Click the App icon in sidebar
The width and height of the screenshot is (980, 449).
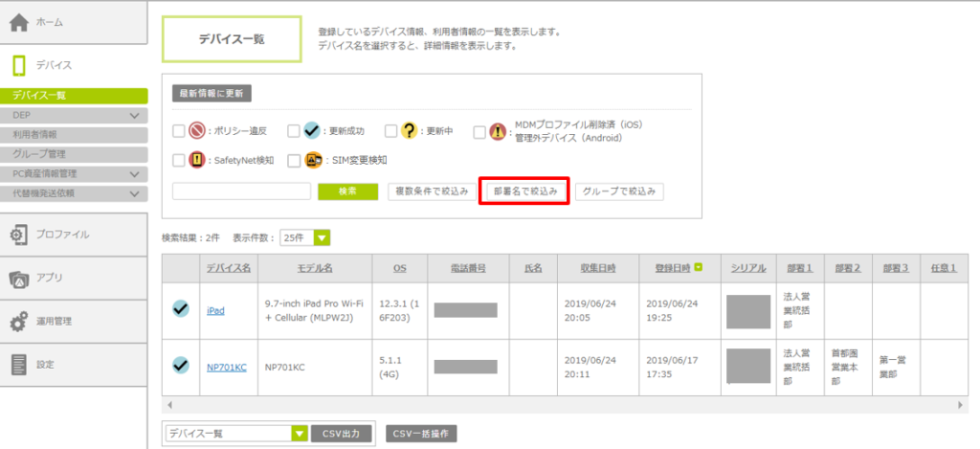[19, 279]
